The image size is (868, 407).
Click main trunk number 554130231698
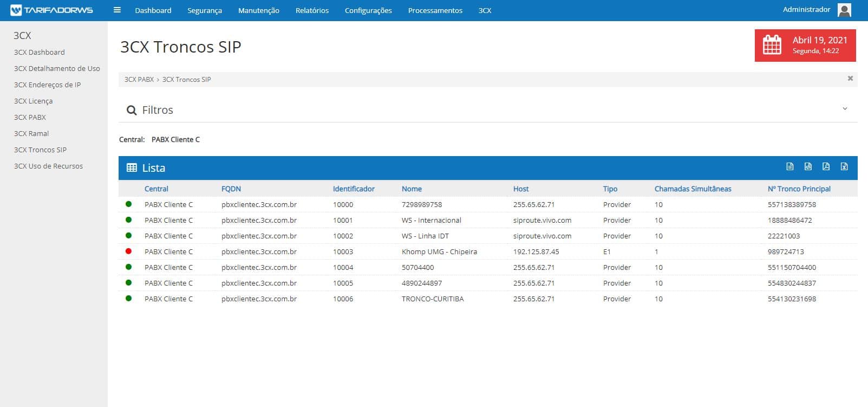coord(792,299)
